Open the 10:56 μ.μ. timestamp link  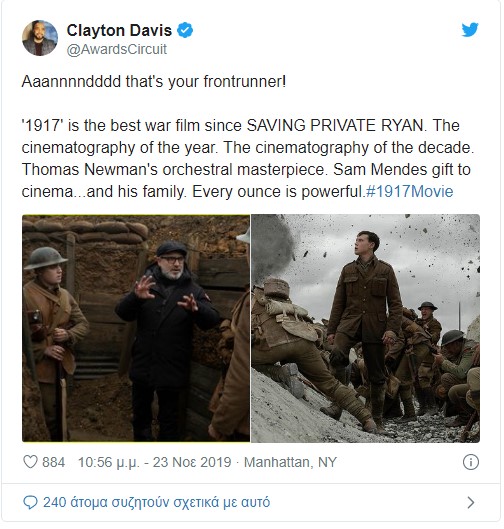click(109, 462)
